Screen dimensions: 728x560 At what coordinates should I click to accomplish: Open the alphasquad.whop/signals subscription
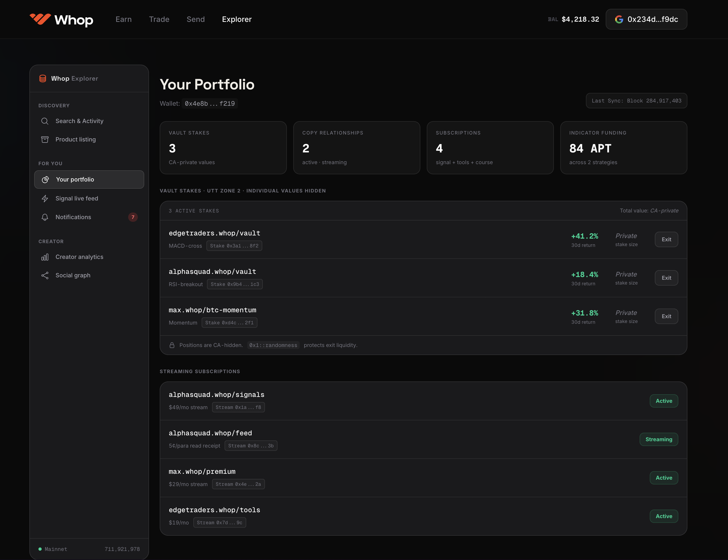(x=216, y=395)
